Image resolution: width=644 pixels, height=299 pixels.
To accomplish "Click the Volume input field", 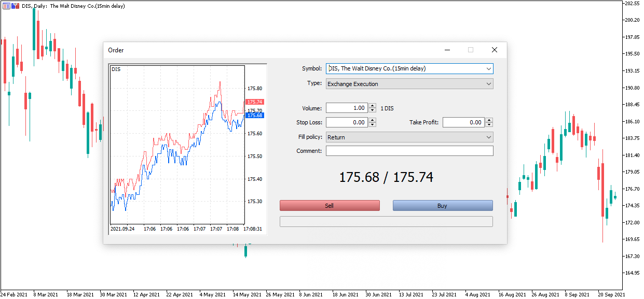I will [347, 108].
